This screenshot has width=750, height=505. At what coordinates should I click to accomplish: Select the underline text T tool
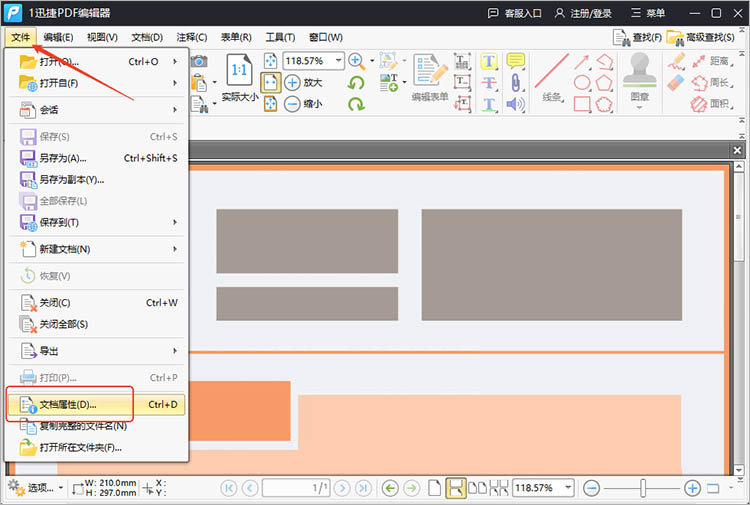[x=489, y=104]
